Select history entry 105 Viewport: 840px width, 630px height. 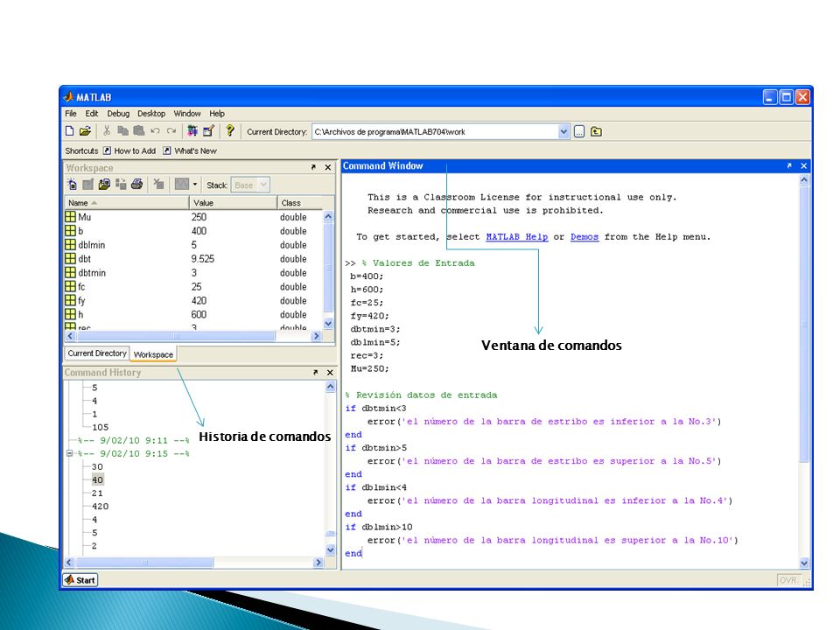tap(100, 427)
